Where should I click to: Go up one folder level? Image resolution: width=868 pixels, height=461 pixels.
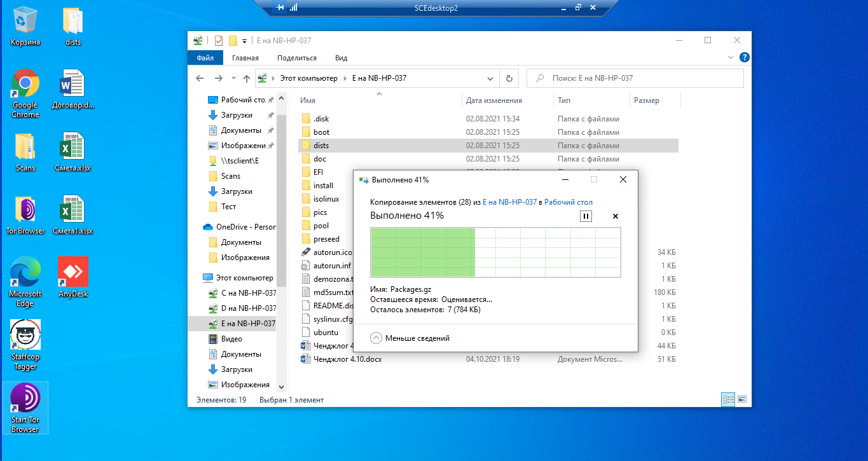point(247,79)
